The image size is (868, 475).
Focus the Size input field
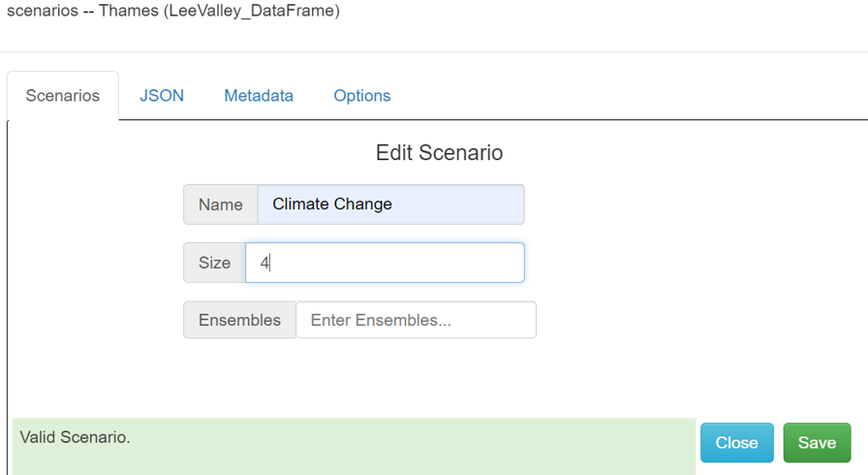385,263
